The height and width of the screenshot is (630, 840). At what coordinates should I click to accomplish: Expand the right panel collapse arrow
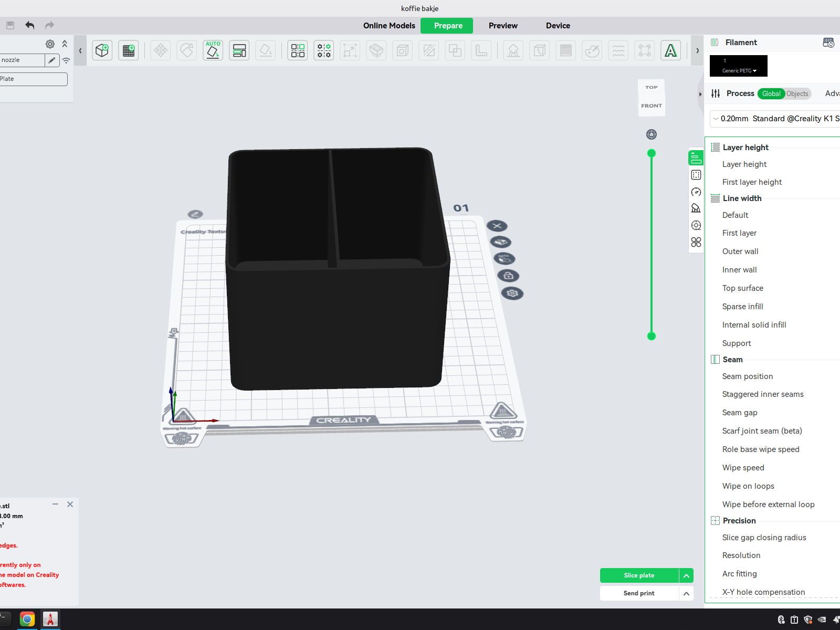click(x=700, y=94)
